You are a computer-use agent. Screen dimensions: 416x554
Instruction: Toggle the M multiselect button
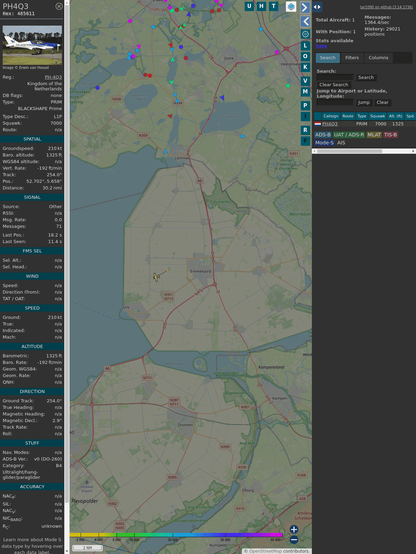coord(305,92)
